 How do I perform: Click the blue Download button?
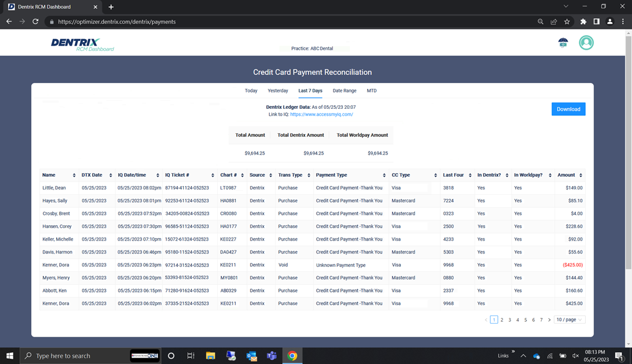(568, 109)
